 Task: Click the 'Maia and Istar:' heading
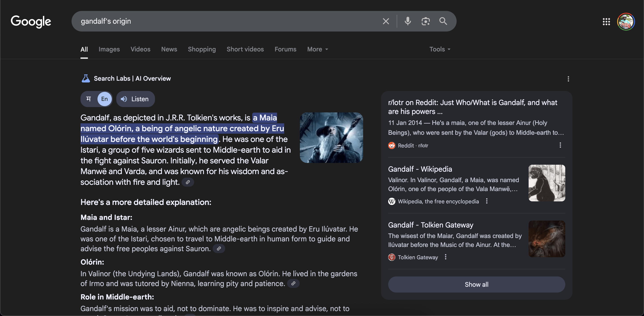click(106, 217)
